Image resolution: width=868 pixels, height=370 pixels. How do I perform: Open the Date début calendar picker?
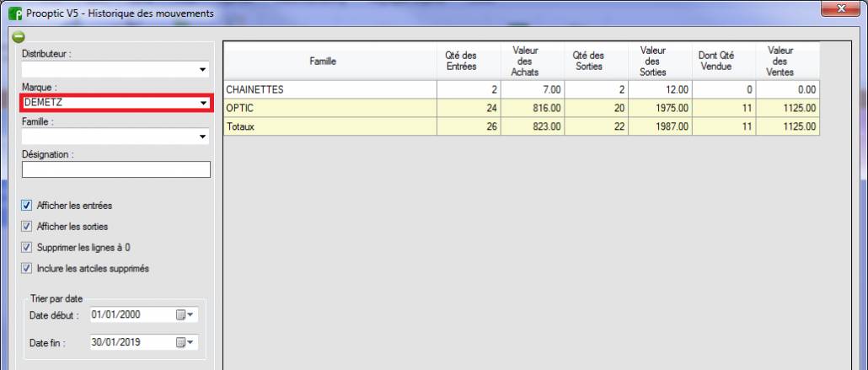coord(185,314)
